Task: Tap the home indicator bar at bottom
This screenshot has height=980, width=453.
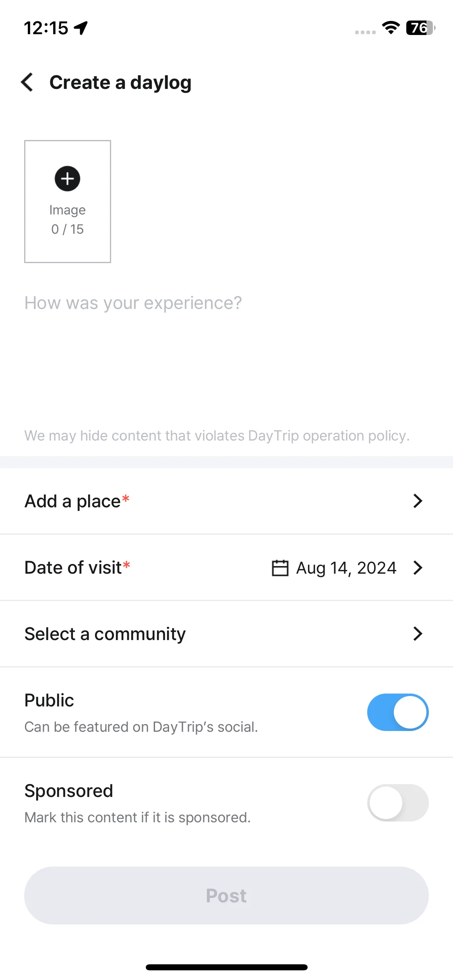Action: pos(226,967)
